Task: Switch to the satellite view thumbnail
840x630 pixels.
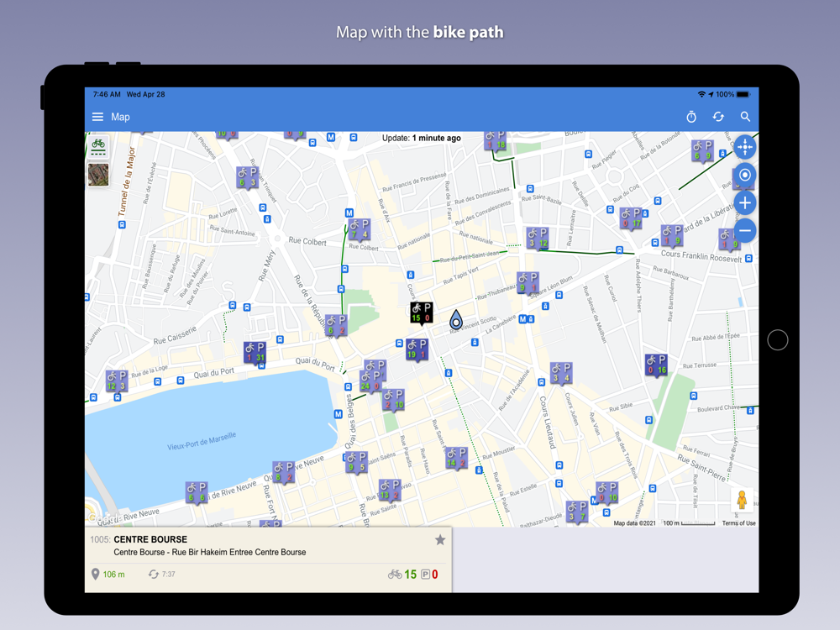Action: coord(98,175)
